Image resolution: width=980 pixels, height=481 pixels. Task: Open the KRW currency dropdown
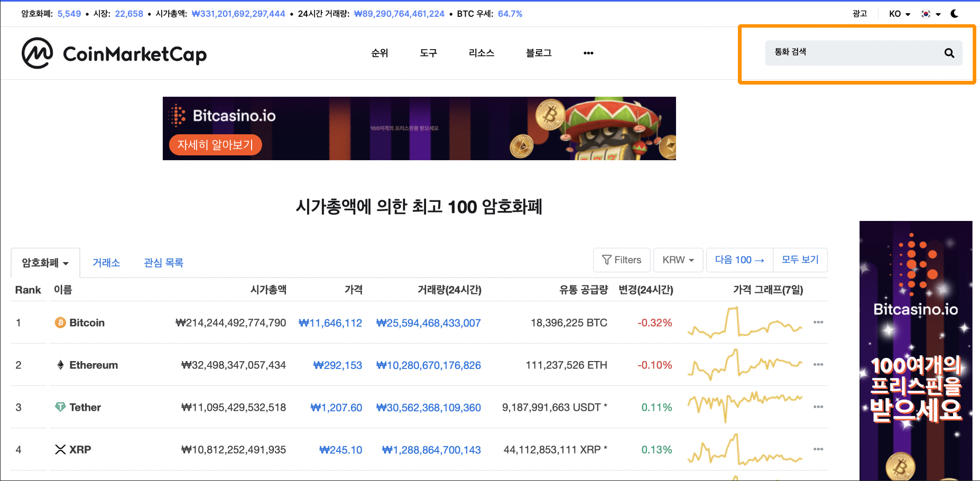pyautogui.click(x=678, y=260)
